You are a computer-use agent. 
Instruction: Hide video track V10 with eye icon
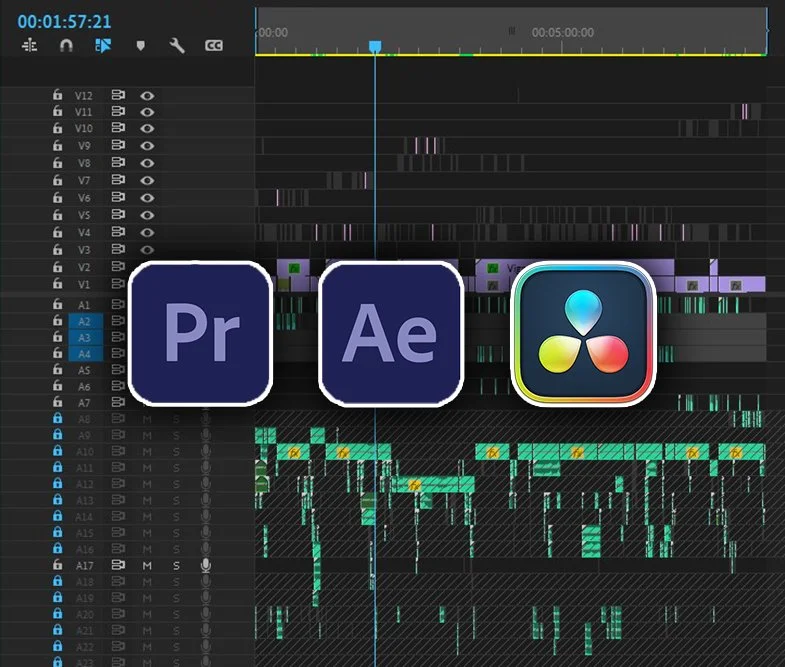[147, 128]
